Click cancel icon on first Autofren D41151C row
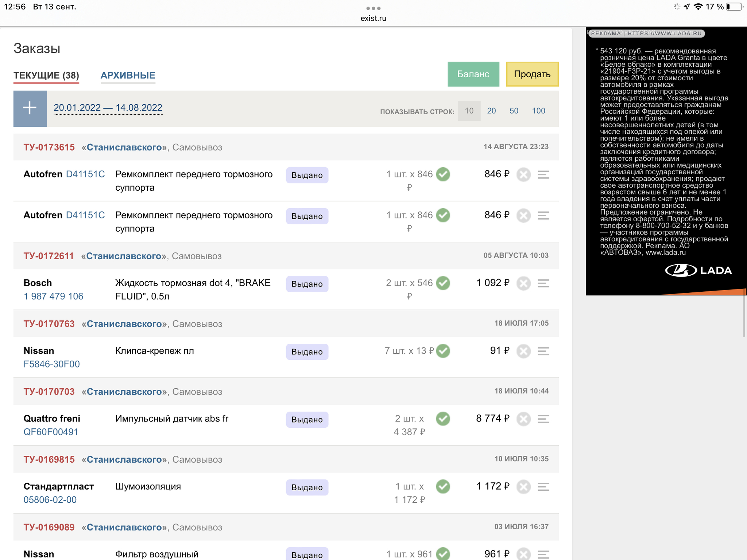 [x=523, y=175]
